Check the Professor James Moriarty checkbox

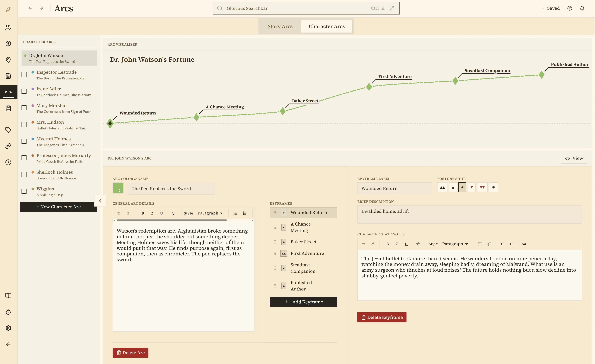pyautogui.click(x=24, y=158)
